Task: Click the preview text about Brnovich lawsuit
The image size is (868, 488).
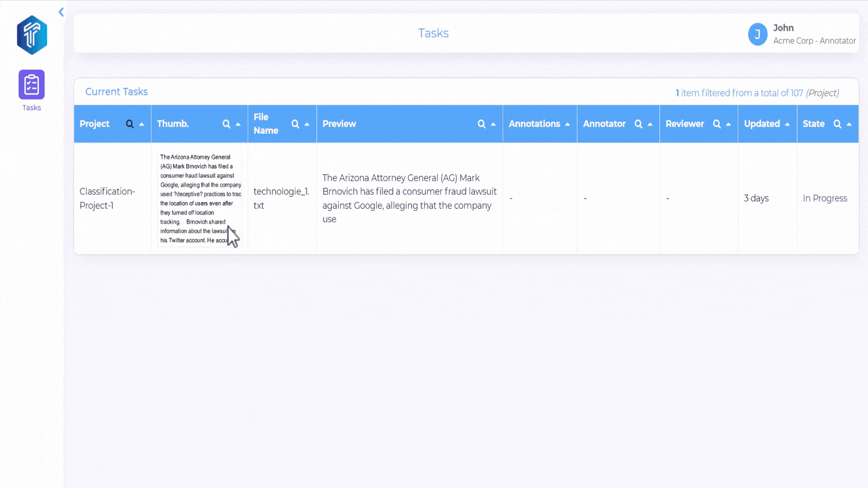Action: tap(409, 198)
